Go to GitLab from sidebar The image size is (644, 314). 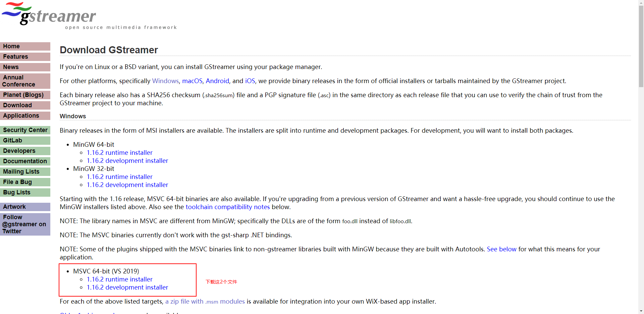[25, 140]
